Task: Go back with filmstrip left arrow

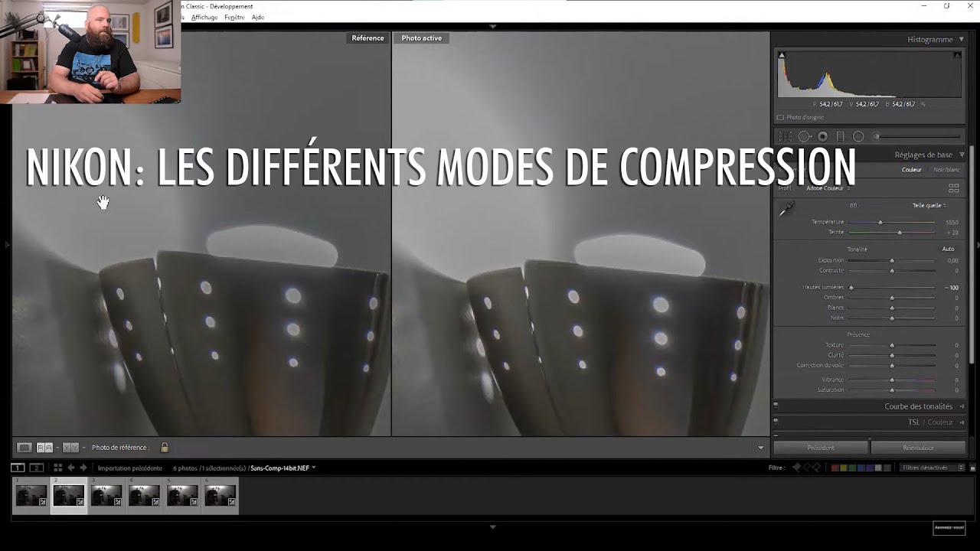Action: 71,468
